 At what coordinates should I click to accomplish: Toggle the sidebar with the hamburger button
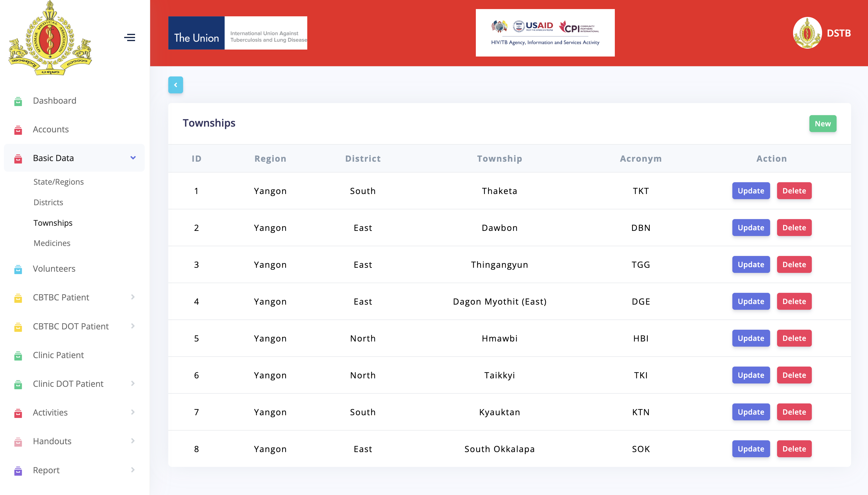(130, 38)
